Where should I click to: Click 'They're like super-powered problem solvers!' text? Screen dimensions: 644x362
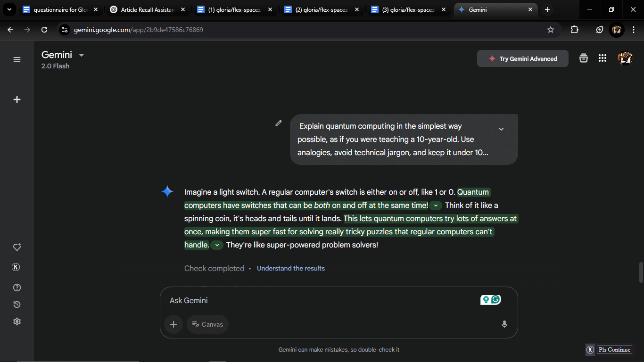click(x=302, y=245)
